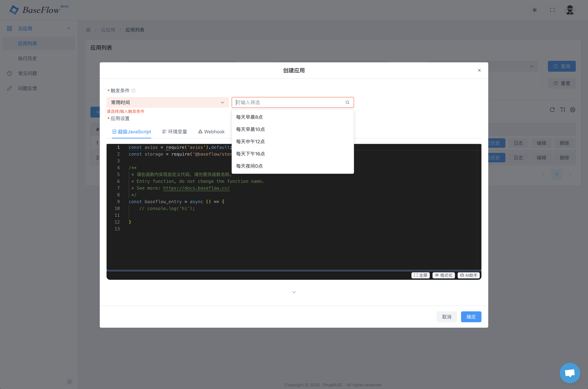Click the breadcrumb home grid icon

[88, 30]
